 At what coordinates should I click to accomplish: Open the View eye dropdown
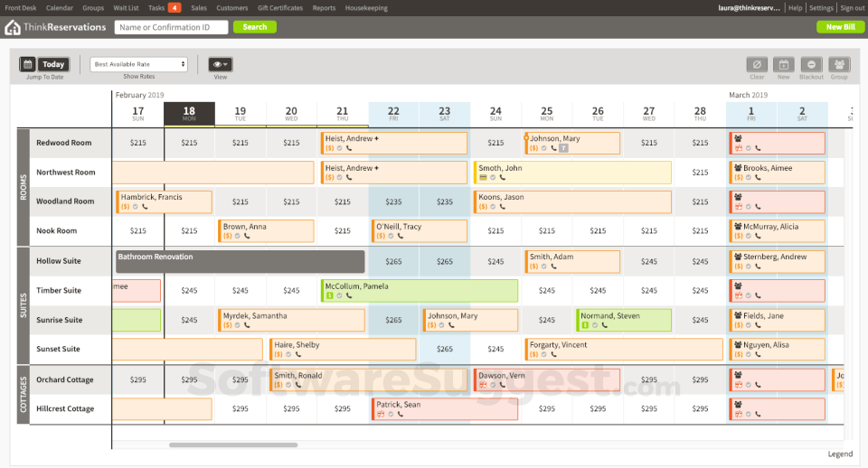coord(220,64)
